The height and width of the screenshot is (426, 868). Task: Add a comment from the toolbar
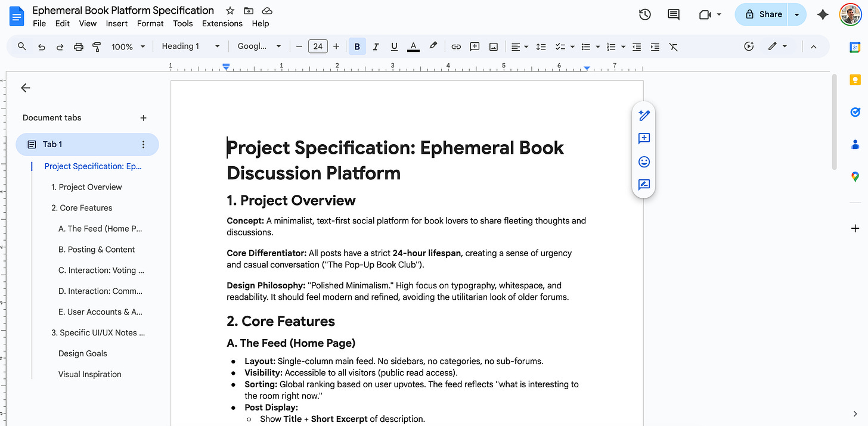(475, 46)
